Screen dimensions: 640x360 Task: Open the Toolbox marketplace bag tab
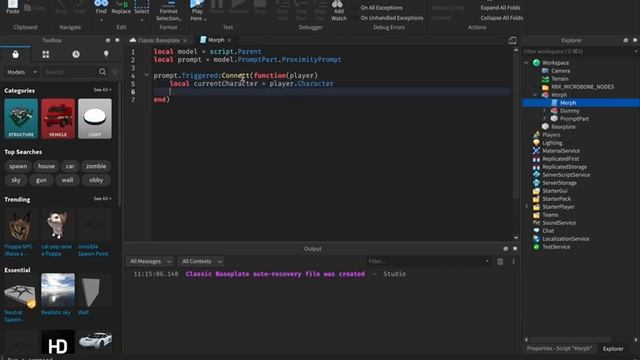(16, 54)
